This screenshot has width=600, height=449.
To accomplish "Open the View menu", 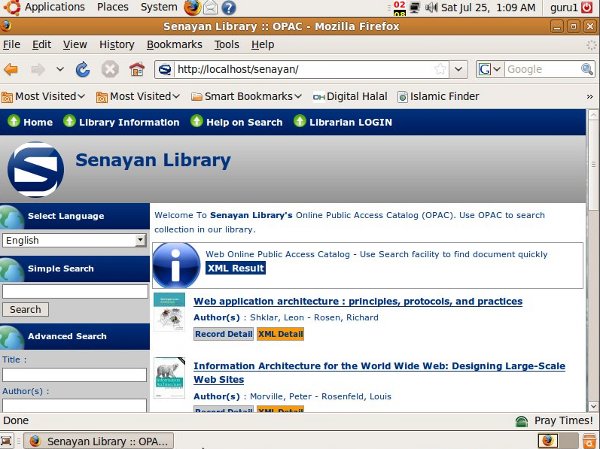I will 75,45.
